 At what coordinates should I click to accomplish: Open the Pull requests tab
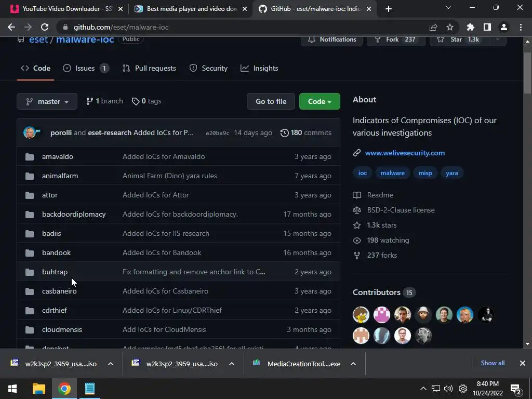149,68
